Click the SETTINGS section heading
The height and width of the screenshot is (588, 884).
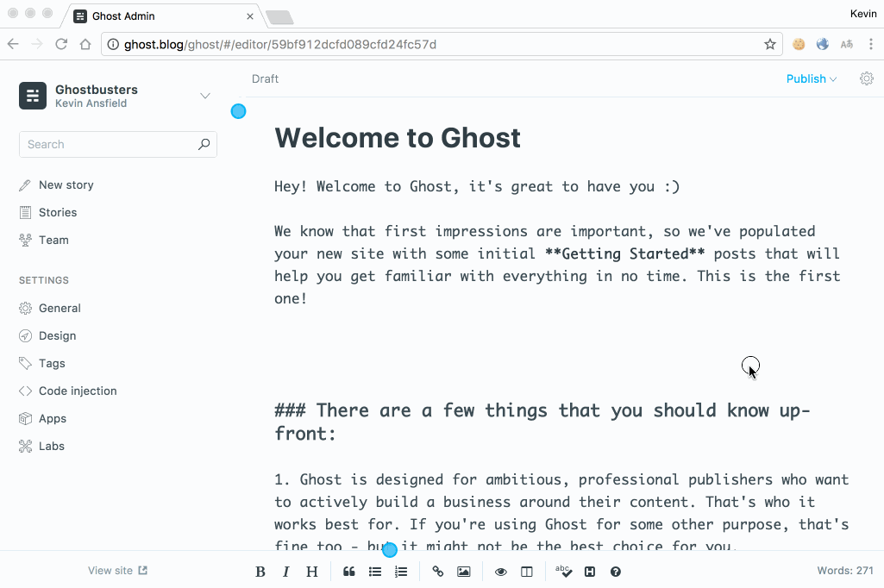[44, 280]
